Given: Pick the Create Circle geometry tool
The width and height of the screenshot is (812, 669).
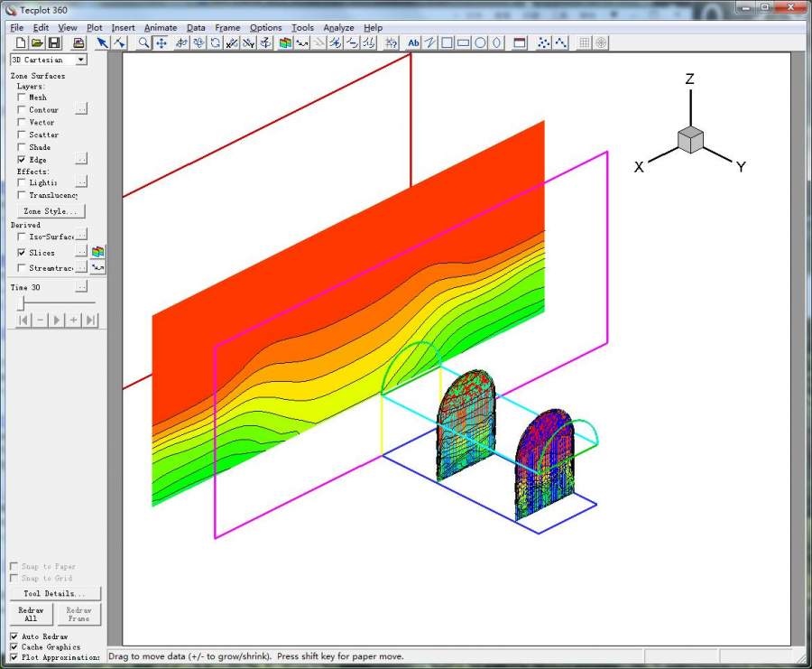Looking at the screenshot, I should tap(480, 42).
